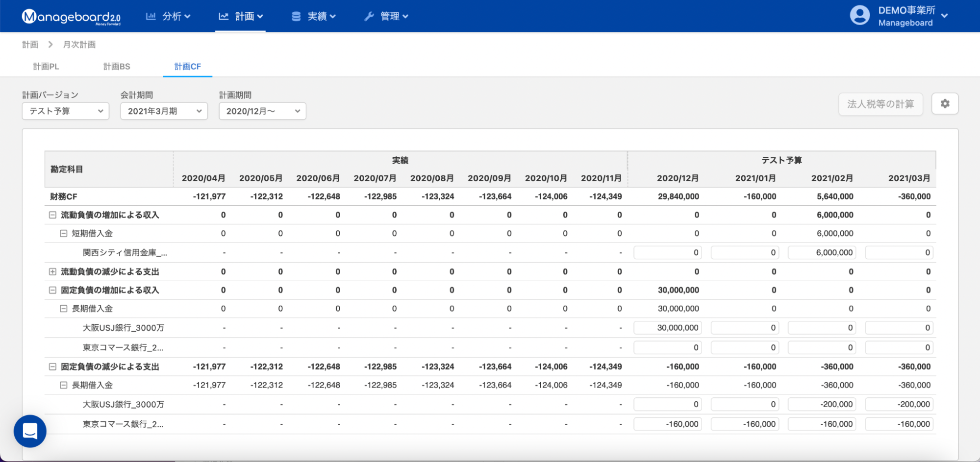Open the 分析 menu with chart icon
The width and height of the screenshot is (980, 462).
168,17
